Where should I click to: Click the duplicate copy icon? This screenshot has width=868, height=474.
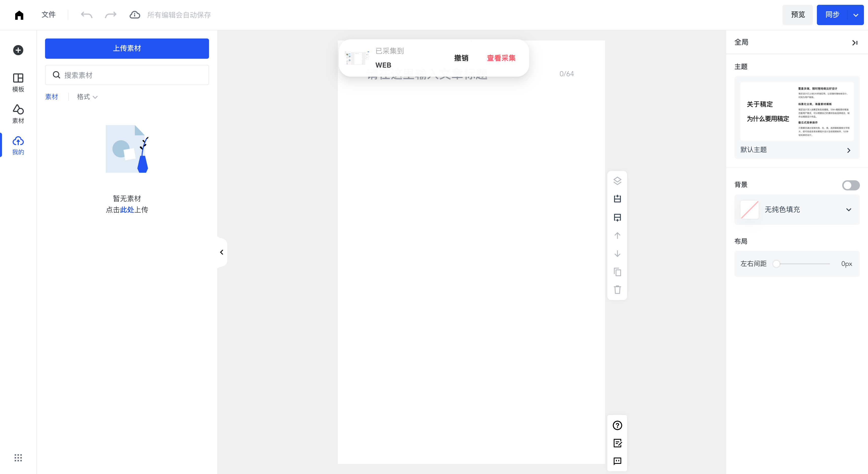(617, 272)
